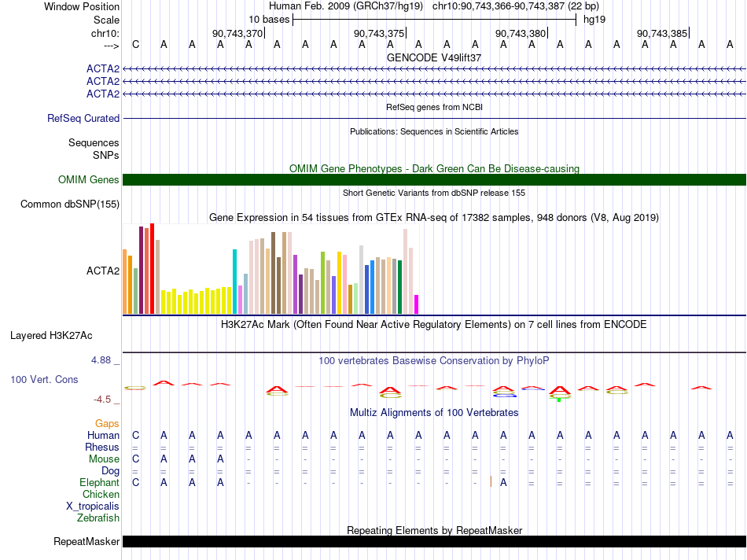This screenshot has height=560, width=747.
Task: Click the Elephant species label
Action: click(99, 482)
